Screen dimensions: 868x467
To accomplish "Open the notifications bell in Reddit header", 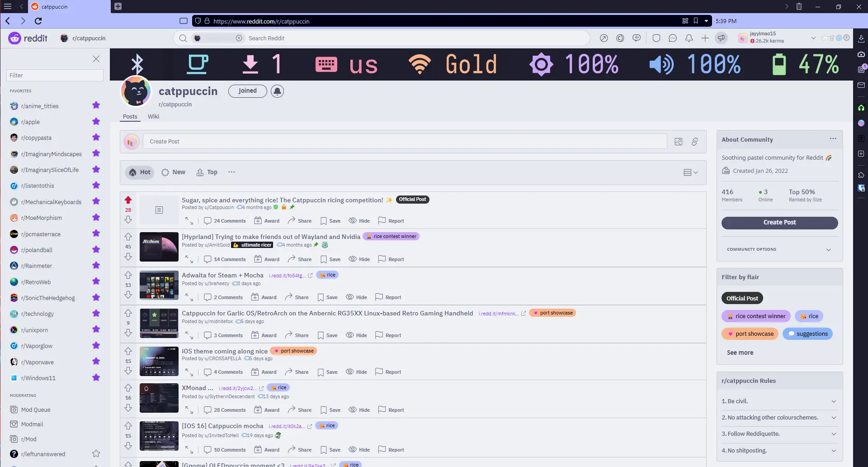I will pos(689,38).
